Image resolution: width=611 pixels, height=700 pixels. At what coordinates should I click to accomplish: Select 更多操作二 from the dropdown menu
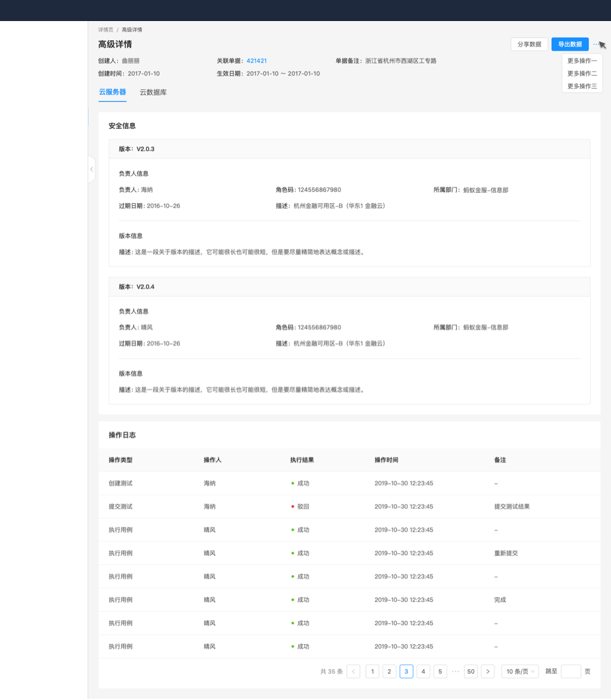point(582,73)
